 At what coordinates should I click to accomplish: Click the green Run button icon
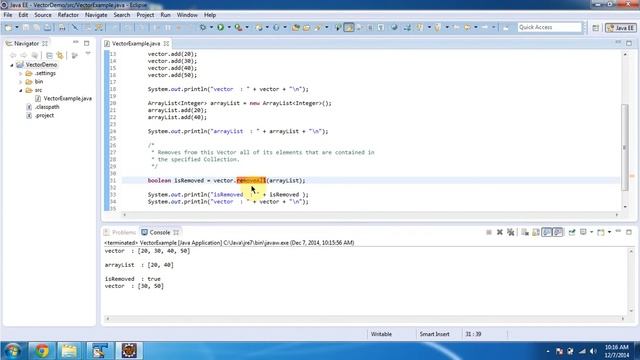(x=220, y=27)
